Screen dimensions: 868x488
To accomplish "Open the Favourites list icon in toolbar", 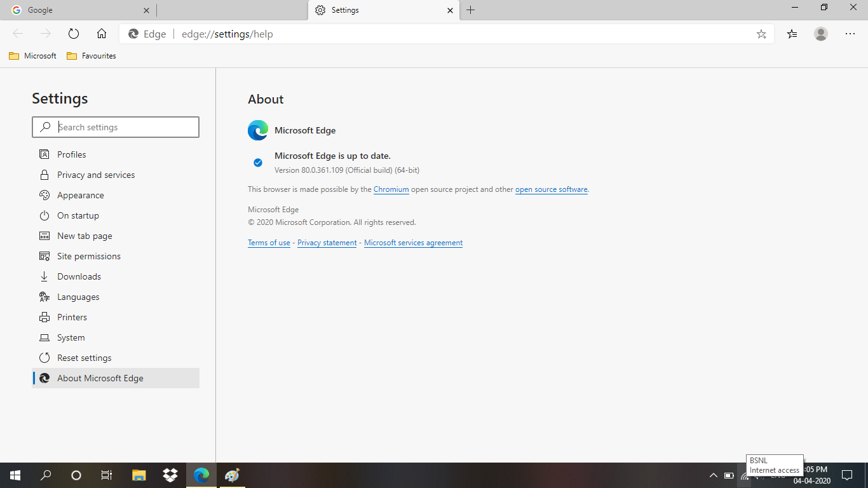I will (x=792, y=34).
